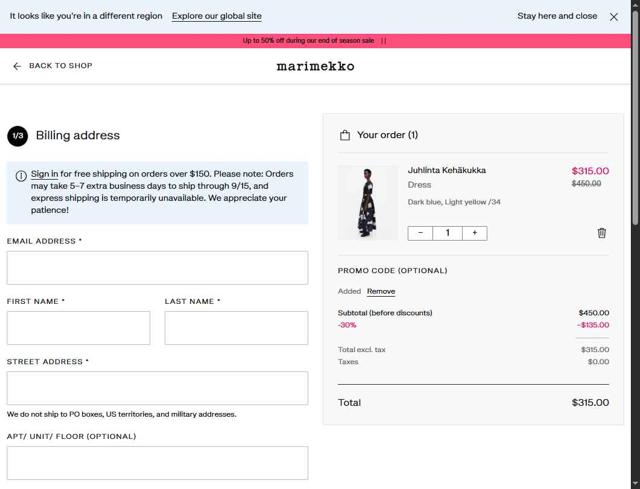Delete the Juhlinta Kehäkukka dress from order
Screen dimensions: 640x489
pyautogui.click(x=602, y=233)
